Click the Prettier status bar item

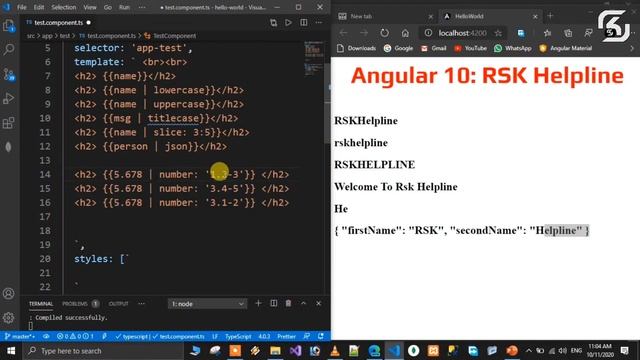pyautogui.click(x=286, y=336)
